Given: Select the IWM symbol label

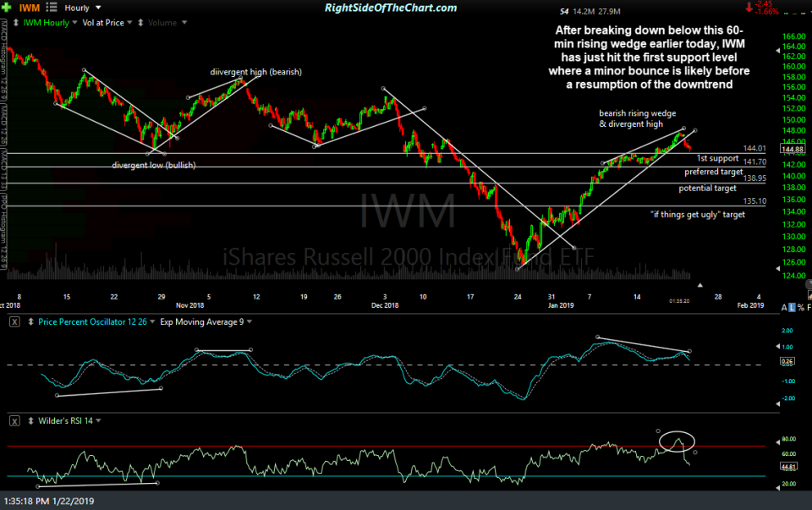Looking at the screenshot, I should point(30,8).
